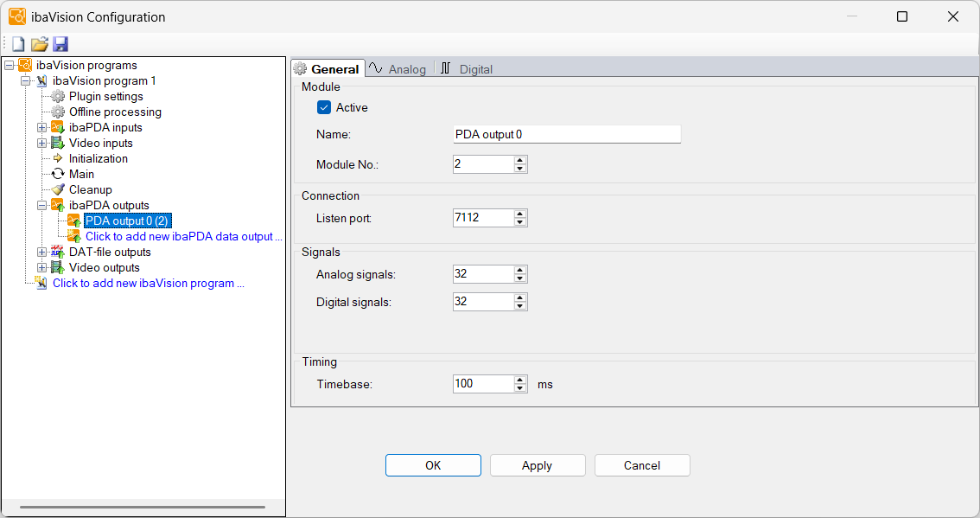This screenshot has height=518, width=980.
Task: Maximize the ibaVision Configuration window
Action: click(x=902, y=17)
